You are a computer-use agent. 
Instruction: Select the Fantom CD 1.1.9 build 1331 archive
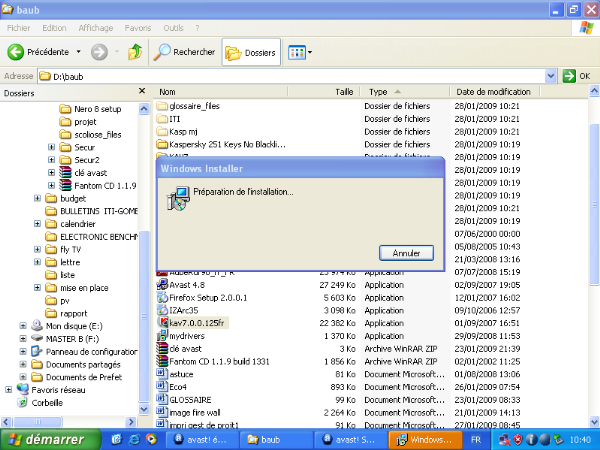point(215,360)
